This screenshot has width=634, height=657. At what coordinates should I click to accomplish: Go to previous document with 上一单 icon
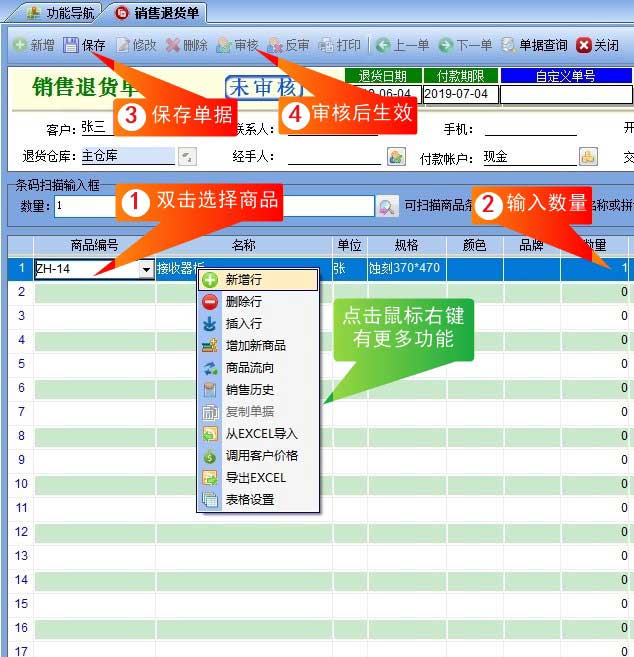pyautogui.click(x=383, y=45)
